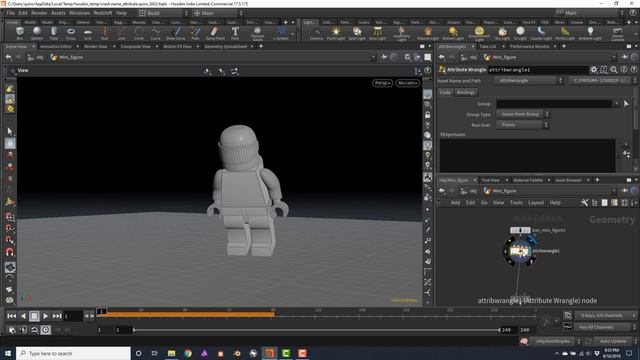This screenshot has width=640, height=360.
Task: Open the network editor Layout menu
Action: pyautogui.click(x=536, y=202)
